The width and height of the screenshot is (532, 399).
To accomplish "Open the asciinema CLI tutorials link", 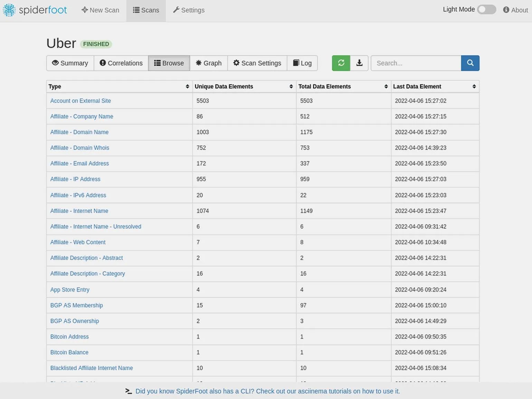I will (x=267, y=391).
